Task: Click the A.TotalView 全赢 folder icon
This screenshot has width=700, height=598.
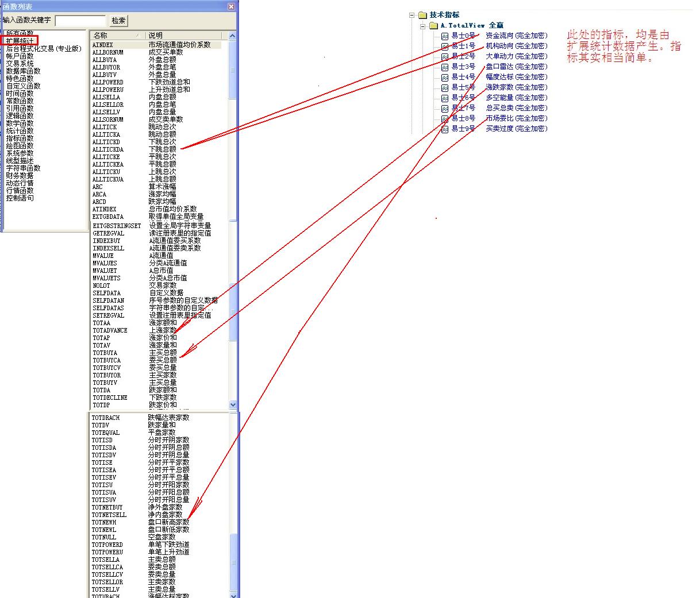Action: click(433, 26)
